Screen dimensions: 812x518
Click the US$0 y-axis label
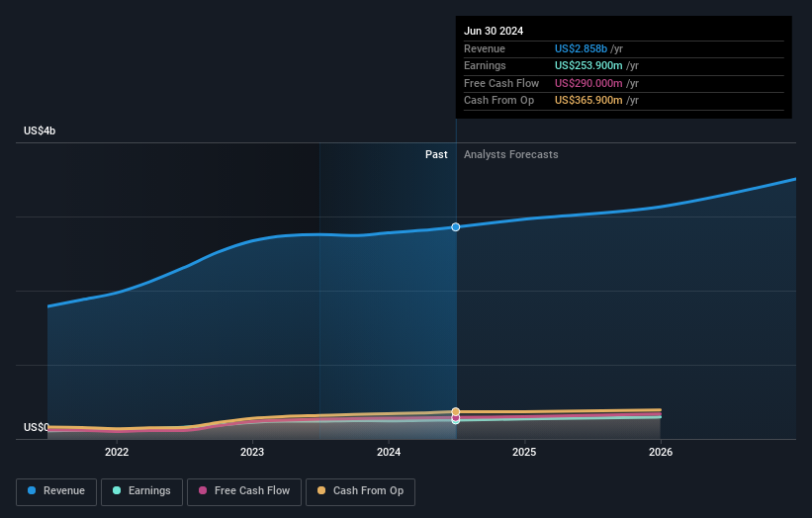(37, 427)
